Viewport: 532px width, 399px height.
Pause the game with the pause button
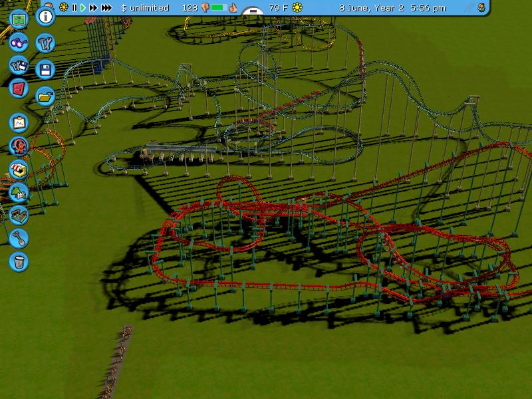click(74, 7)
